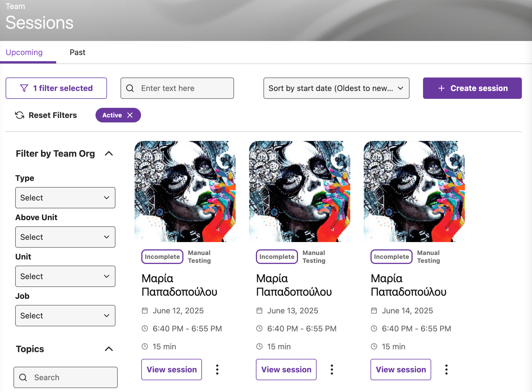The height and width of the screenshot is (392, 532).
Task: Click the Μαρία Παπαδοπούλου title on June 12 card
Action: coord(179,285)
